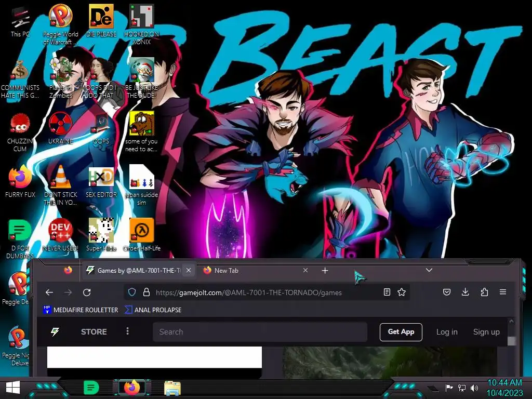Open the HOOKED ON XONIX desktop shortcut
The width and height of the screenshot is (532, 399).
point(141,24)
